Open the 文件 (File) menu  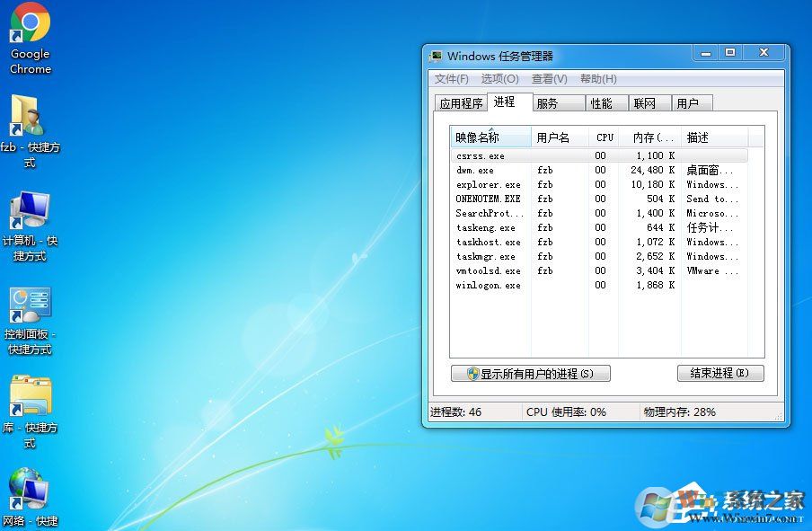click(x=450, y=78)
